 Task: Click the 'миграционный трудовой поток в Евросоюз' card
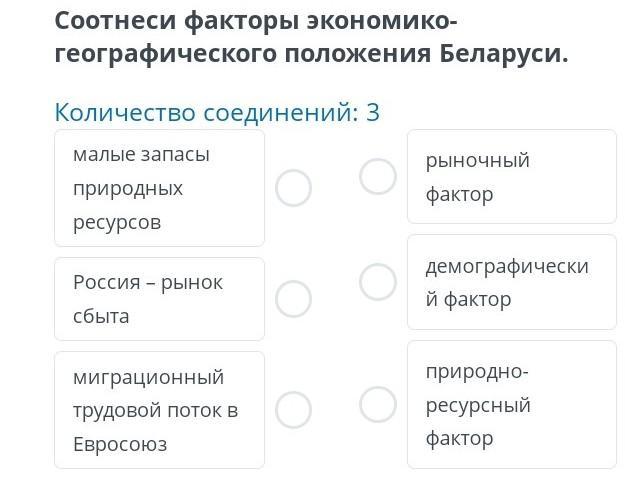pyautogui.click(x=159, y=410)
